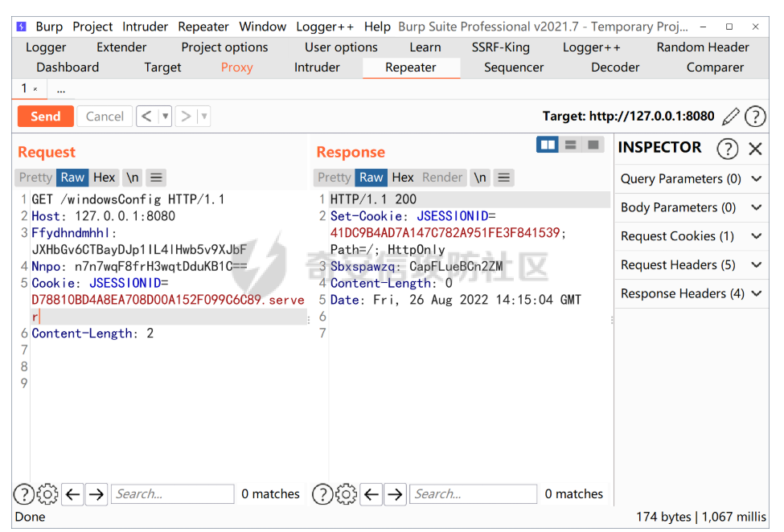This screenshot has width=784, height=532.
Task: Open Response search settings gear
Action: coord(346,494)
